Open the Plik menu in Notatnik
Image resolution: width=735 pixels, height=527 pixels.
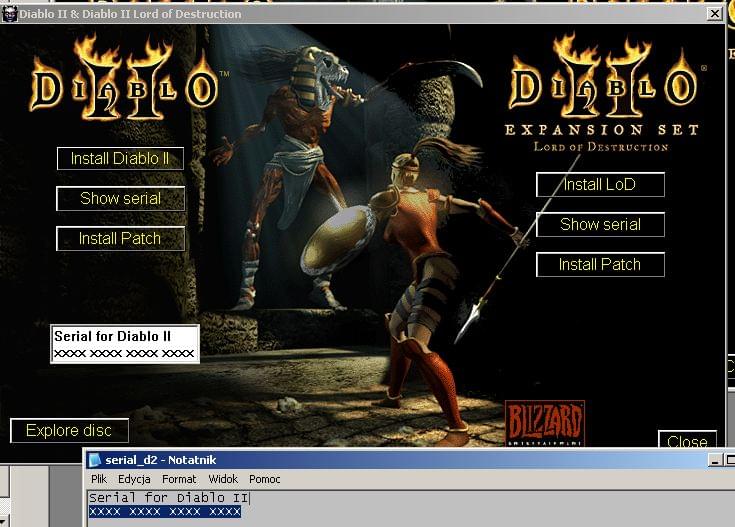99,479
